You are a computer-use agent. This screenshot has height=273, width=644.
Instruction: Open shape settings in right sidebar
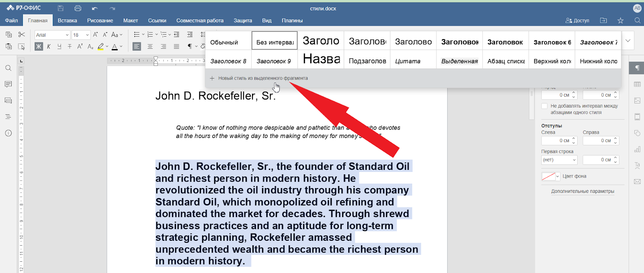tap(637, 133)
